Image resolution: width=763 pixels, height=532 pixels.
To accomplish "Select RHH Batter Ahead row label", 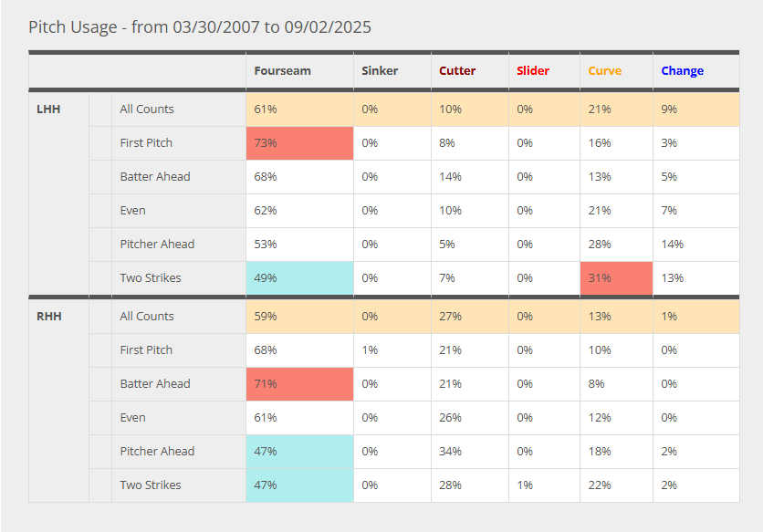I will (x=155, y=384).
